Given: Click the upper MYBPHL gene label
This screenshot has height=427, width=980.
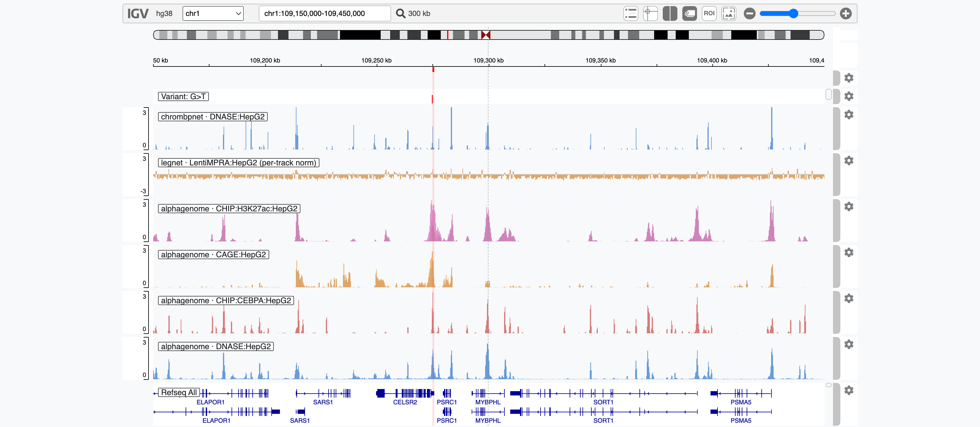Looking at the screenshot, I should point(488,402).
